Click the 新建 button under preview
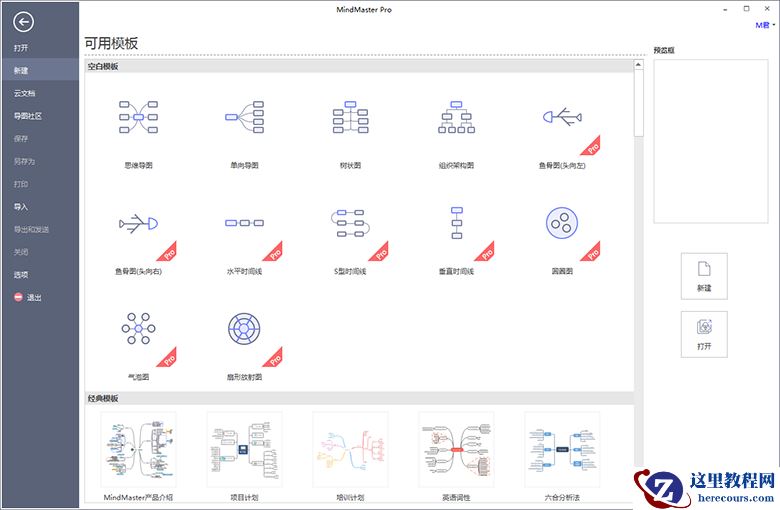 point(704,276)
